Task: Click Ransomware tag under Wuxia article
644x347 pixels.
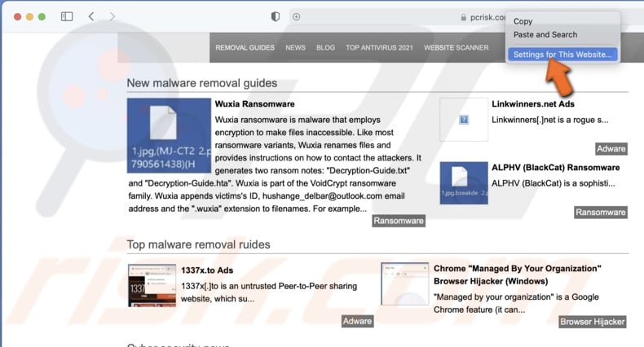Action: pyautogui.click(x=399, y=221)
